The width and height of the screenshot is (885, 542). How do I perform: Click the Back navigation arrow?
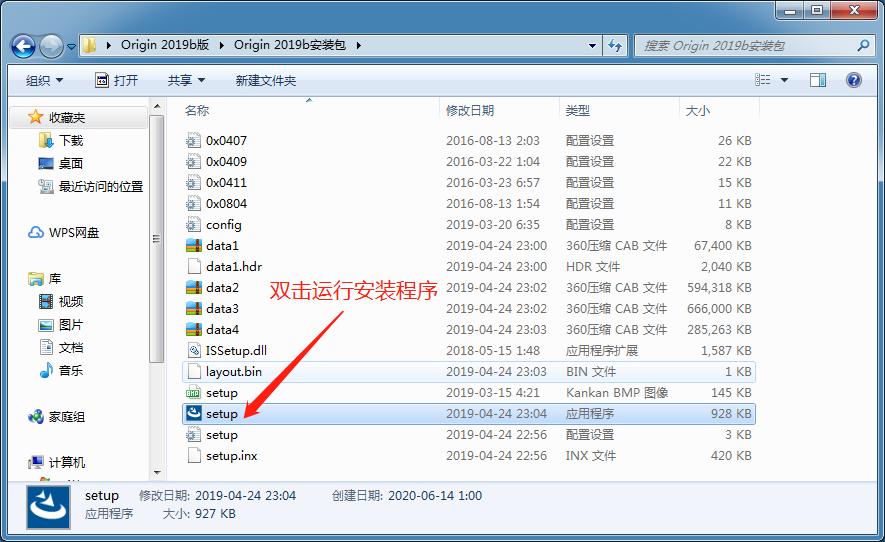[23, 46]
